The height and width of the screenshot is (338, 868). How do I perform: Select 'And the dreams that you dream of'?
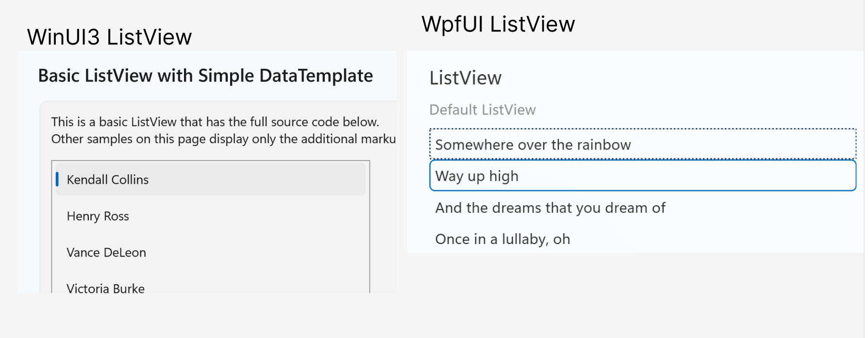[551, 208]
